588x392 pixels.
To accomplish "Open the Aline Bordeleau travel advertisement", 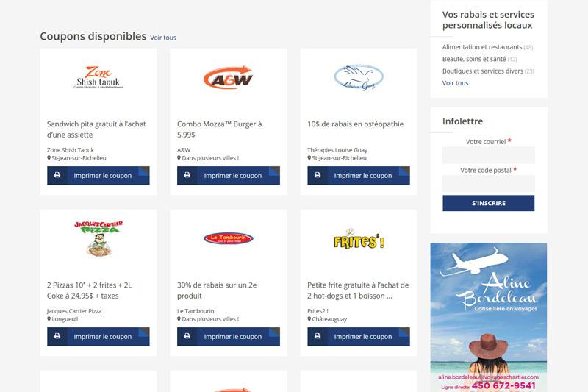I will 489,318.
